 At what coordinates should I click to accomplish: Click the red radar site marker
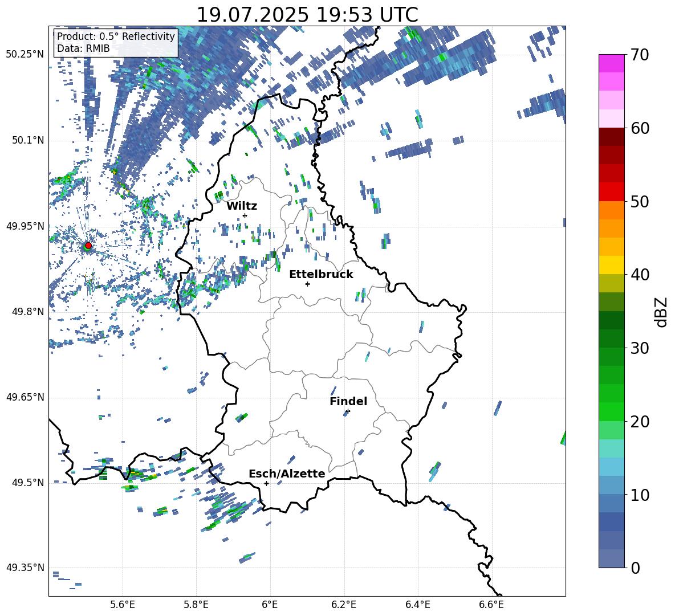(88, 245)
